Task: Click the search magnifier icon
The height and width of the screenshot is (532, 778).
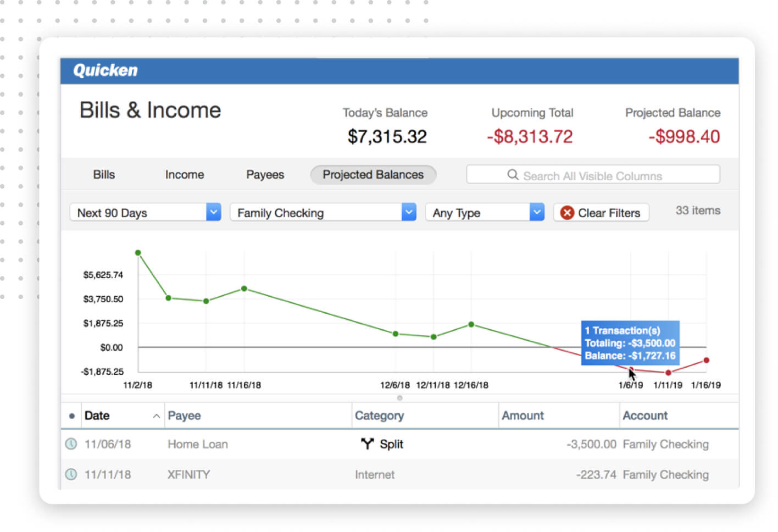Action: pyautogui.click(x=513, y=175)
